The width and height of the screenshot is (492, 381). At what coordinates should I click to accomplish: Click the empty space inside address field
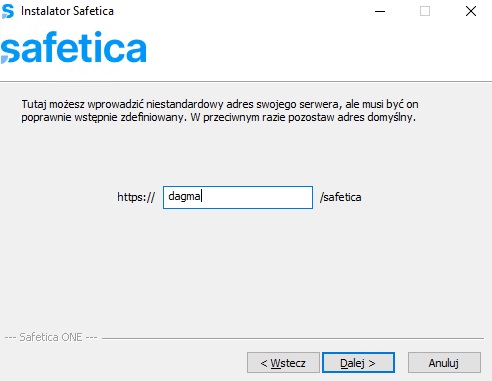click(257, 197)
